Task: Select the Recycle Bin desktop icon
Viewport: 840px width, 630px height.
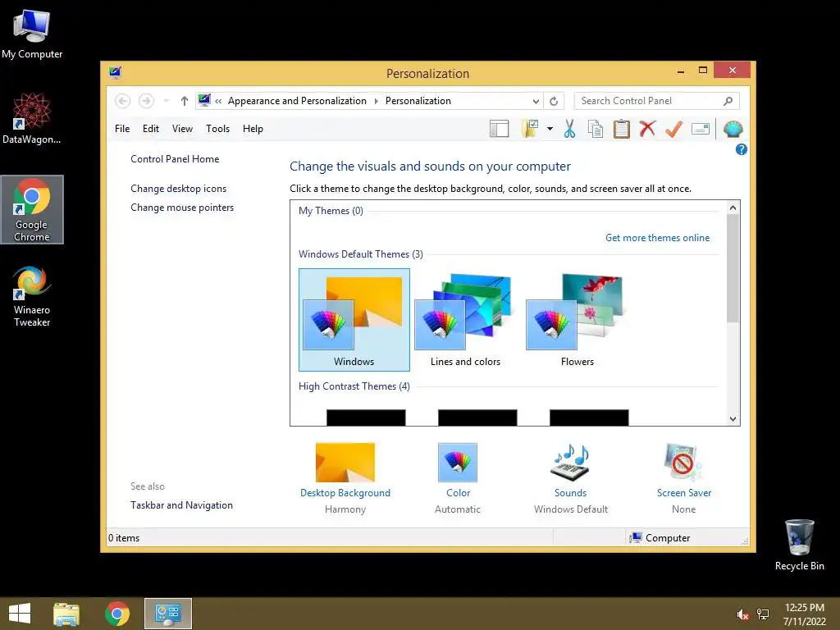Action: click(799, 545)
